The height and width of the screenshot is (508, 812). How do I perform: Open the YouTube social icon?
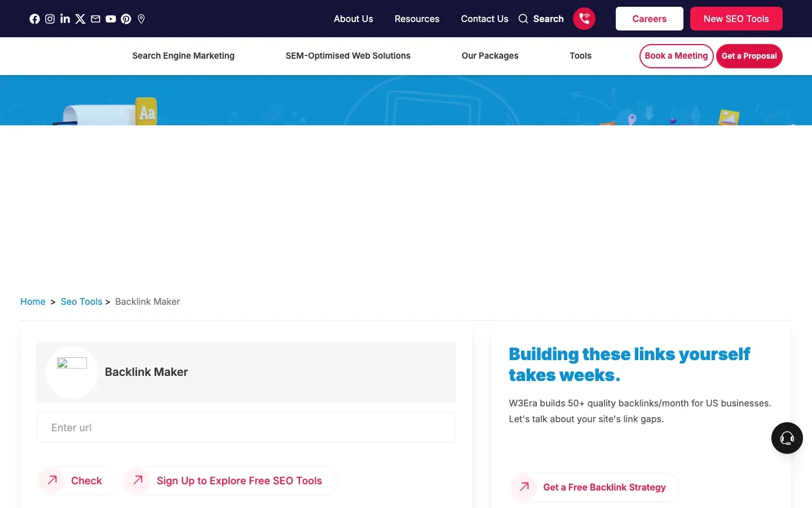(x=111, y=19)
